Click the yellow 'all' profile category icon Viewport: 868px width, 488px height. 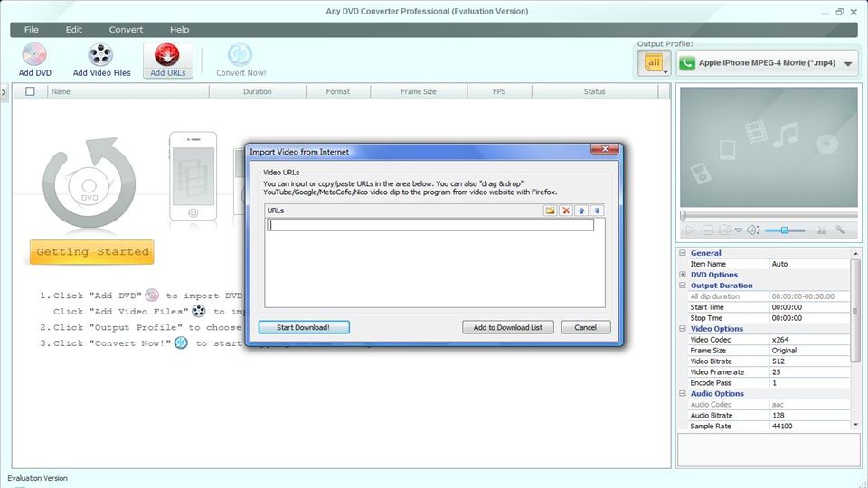click(x=654, y=63)
